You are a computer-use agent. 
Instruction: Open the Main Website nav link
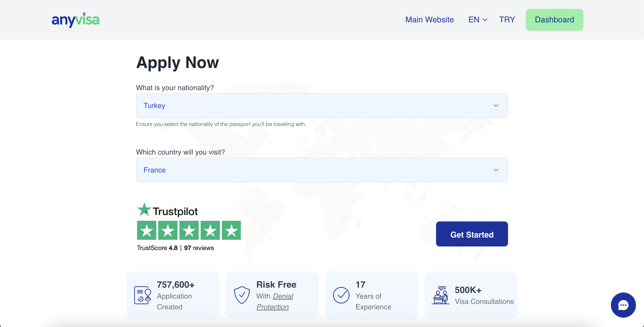(x=429, y=19)
